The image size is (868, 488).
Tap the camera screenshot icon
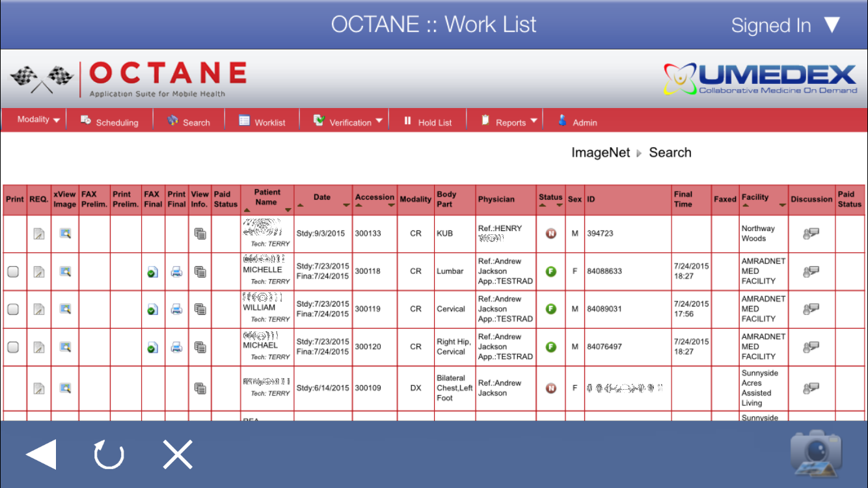816,453
